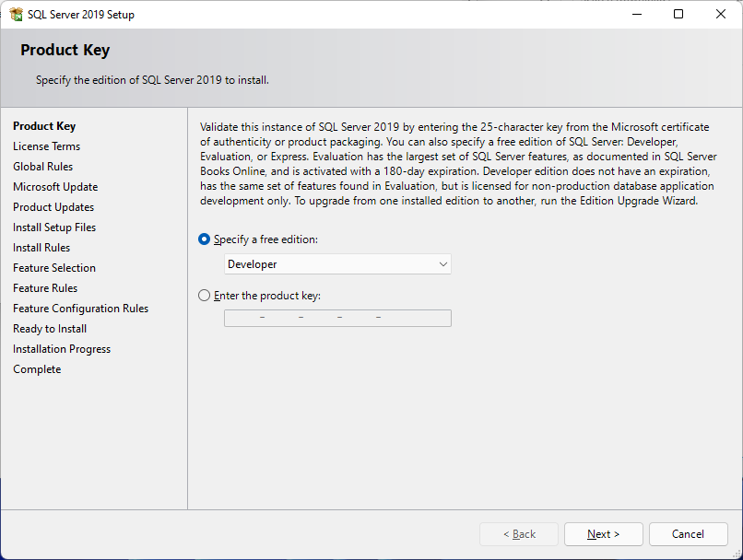This screenshot has height=560, width=743.
Task: Select the Complete step
Action: tap(37, 369)
